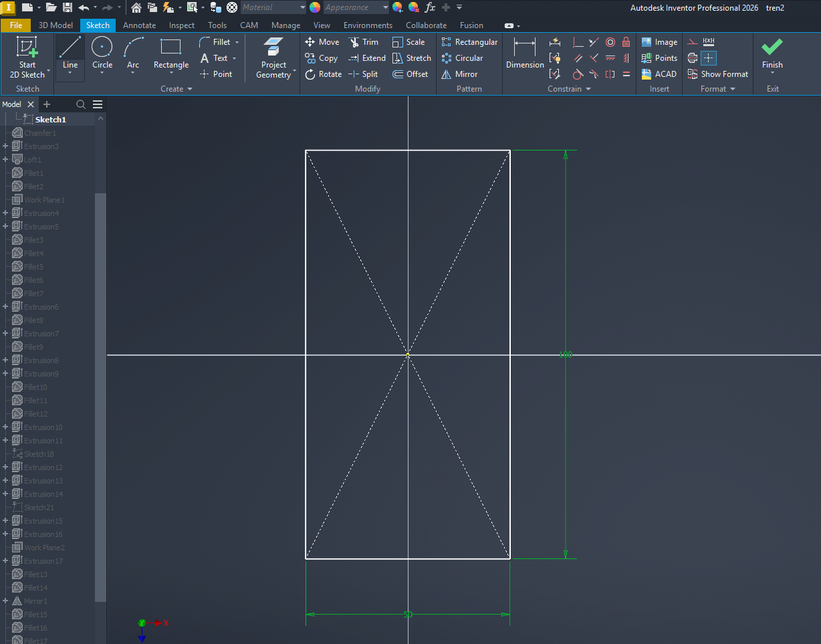Insert an Image into the sketch
Viewport: 821px width, 644px height.
[659, 41]
